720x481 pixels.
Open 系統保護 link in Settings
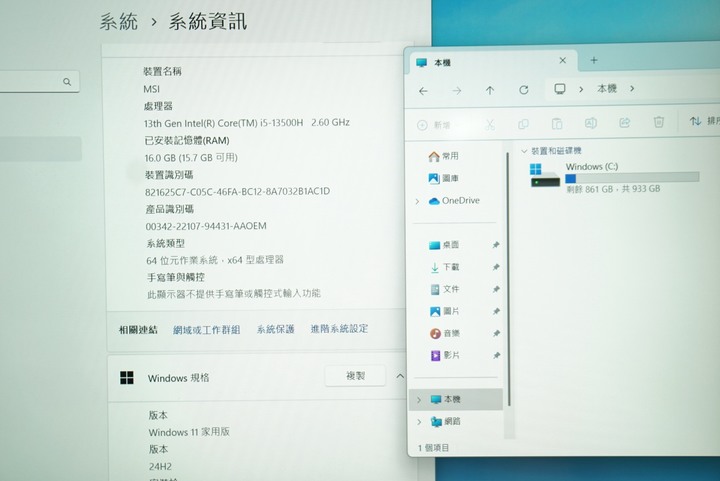tap(275, 329)
